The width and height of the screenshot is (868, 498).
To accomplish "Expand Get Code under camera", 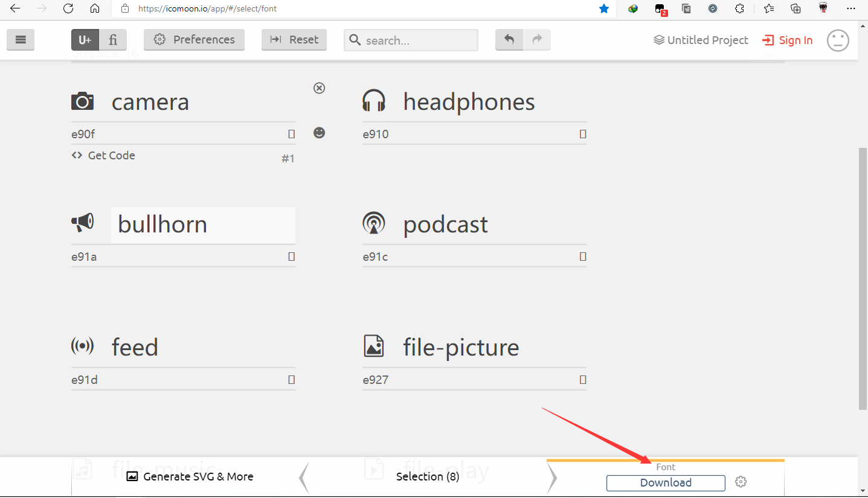I will point(104,156).
